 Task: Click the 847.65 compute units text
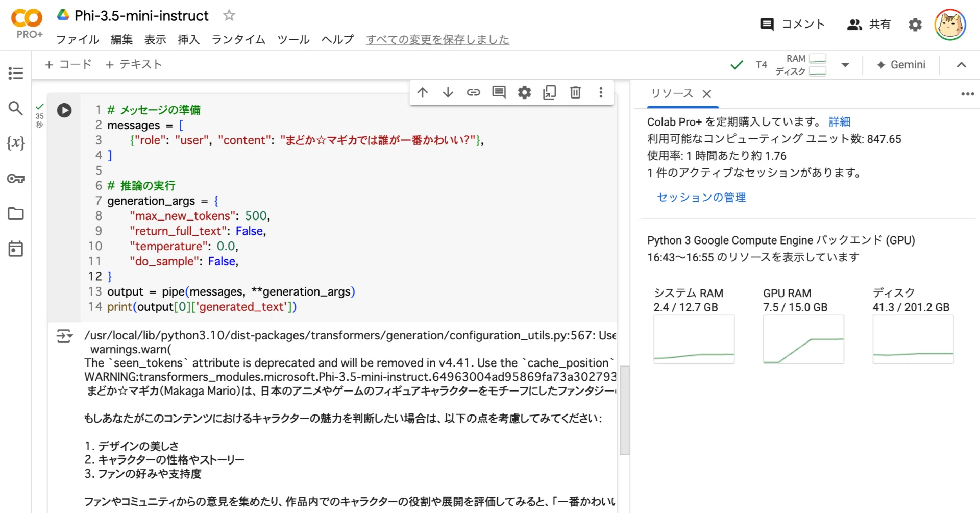[x=884, y=139]
